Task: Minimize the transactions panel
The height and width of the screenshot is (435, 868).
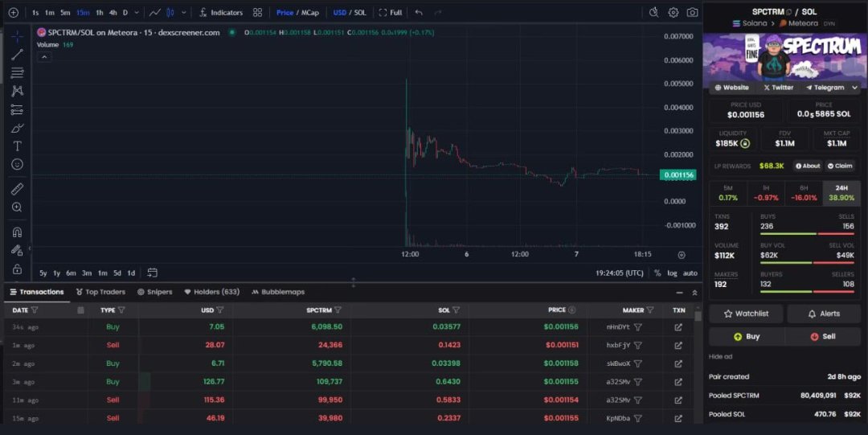Action: click(x=679, y=293)
